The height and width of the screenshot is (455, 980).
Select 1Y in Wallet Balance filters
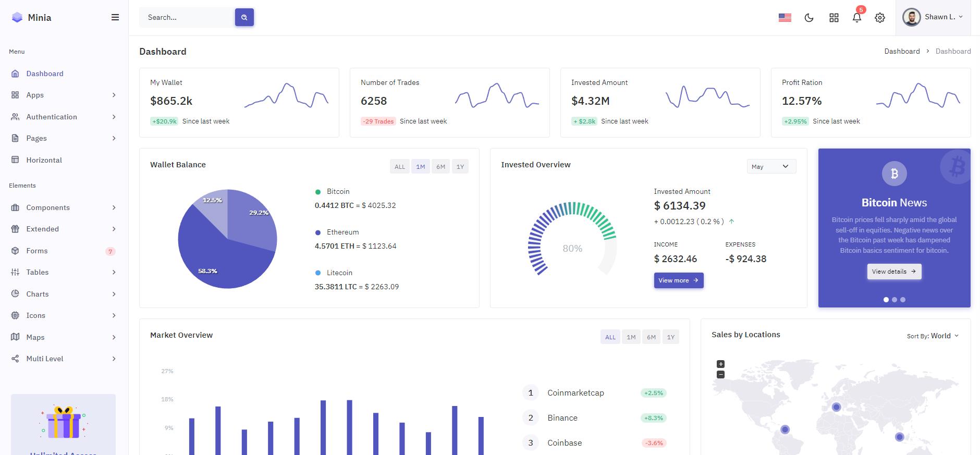[460, 167]
